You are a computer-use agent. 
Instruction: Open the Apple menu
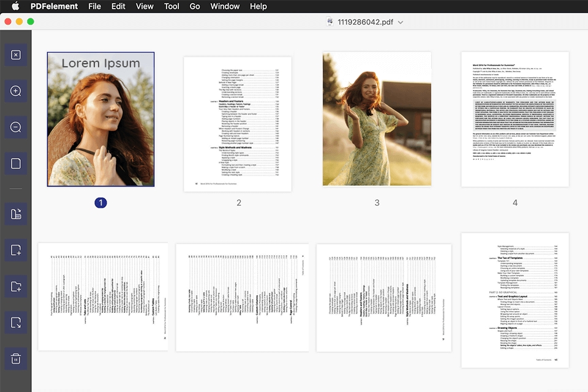click(15, 6)
